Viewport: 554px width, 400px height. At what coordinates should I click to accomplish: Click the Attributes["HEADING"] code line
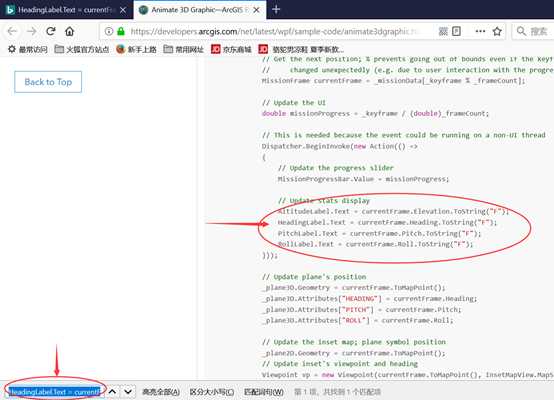pyautogui.click(x=370, y=299)
